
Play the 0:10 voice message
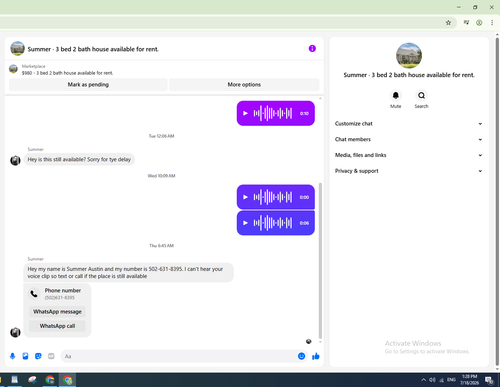pos(245,113)
